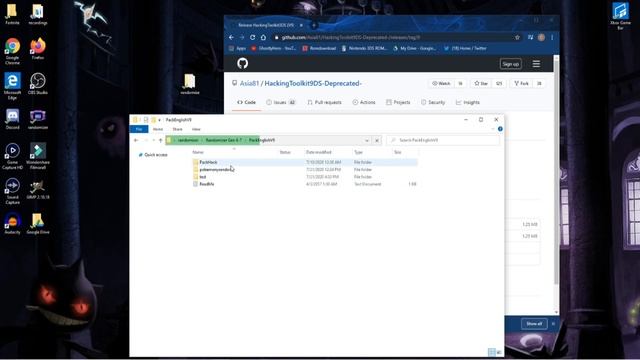Open Apps bookmark in Chrome

point(238,48)
